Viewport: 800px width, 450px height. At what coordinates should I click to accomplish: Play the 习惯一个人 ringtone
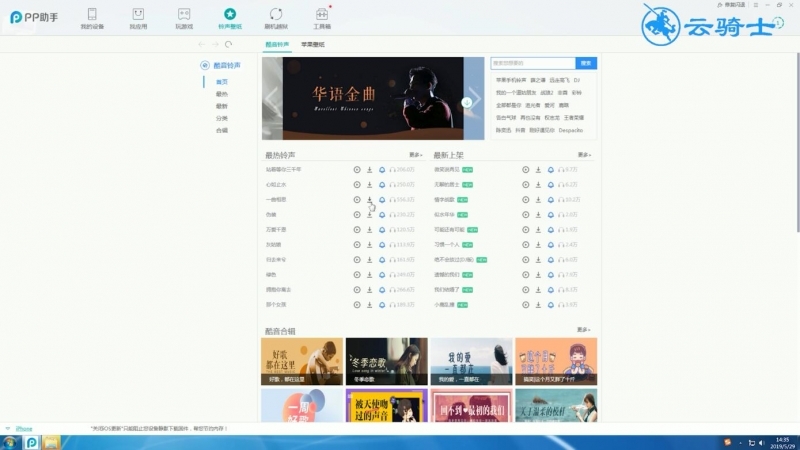coord(526,244)
